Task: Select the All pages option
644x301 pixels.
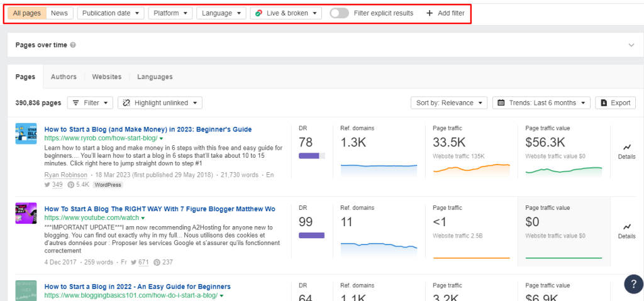Action: click(x=26, y=13)
